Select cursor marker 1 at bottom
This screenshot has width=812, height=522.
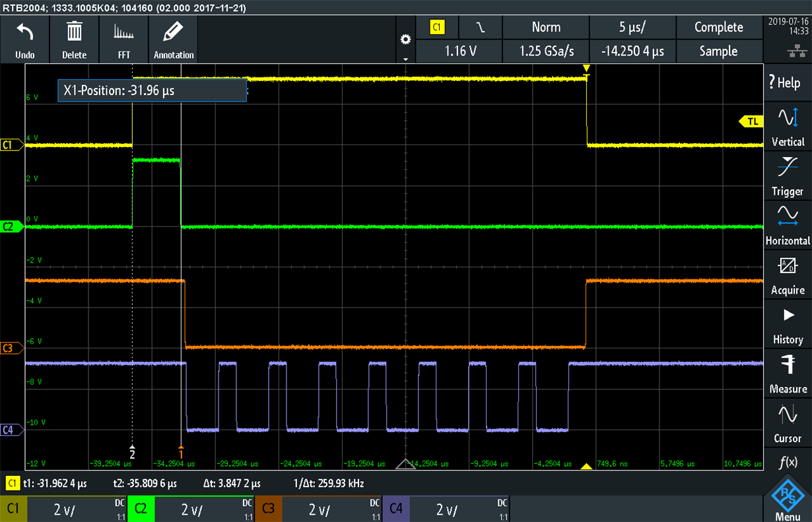[181, 452]
